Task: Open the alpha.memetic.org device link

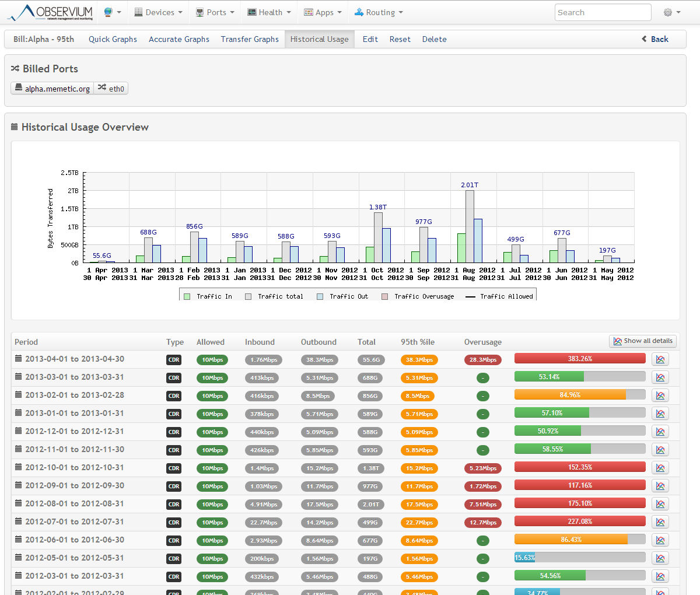Action: pos(52,89)
